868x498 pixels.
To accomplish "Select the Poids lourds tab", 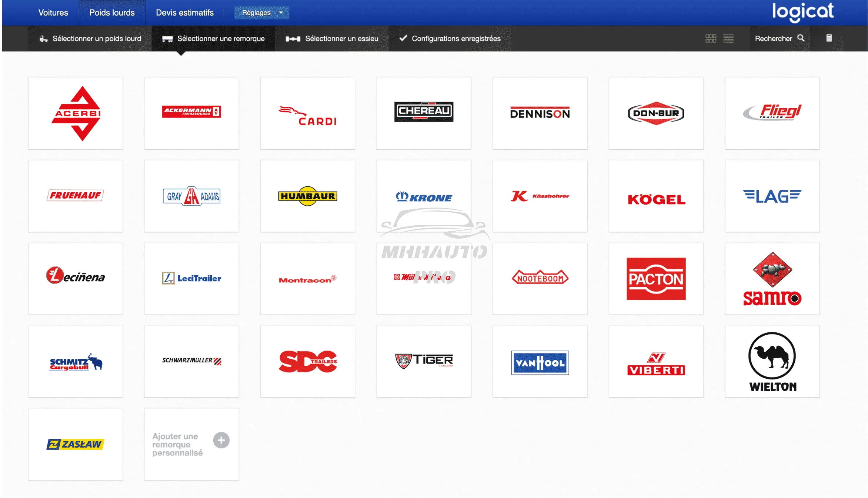I will 112,13.
